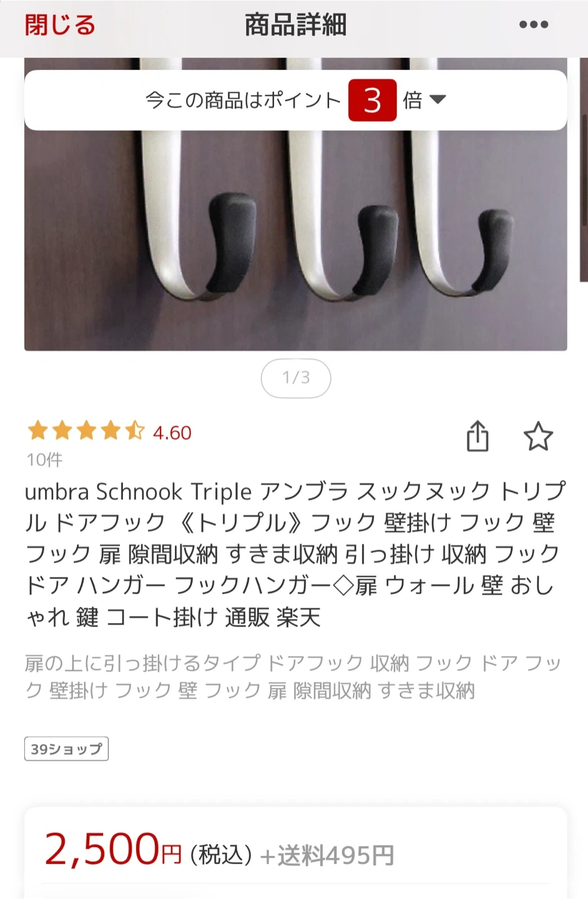The image size is (588, 899).
Task: Expand the point multiplier dropdown arrow
Action: click(x=438, y=99)
